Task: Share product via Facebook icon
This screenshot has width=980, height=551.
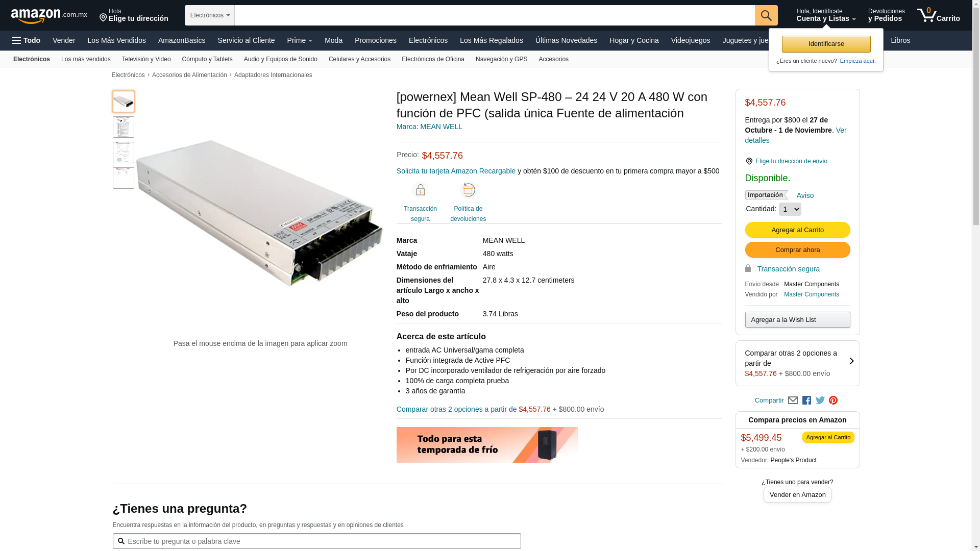Action: tap(806, 400)
